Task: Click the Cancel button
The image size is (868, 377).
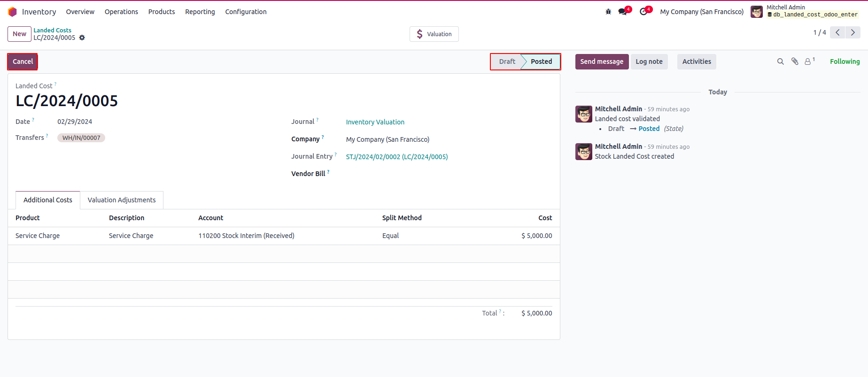Action: [23, 62]
